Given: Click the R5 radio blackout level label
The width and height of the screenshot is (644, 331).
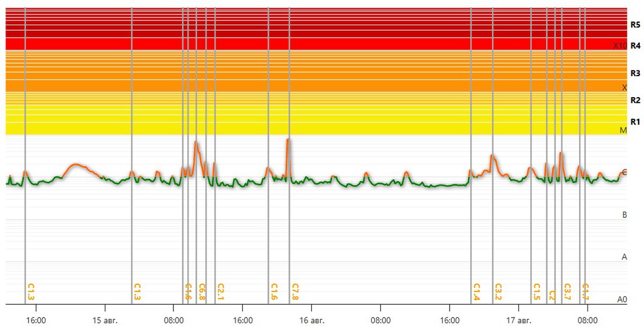Looking at the screenshot, I should coord(635,25).
